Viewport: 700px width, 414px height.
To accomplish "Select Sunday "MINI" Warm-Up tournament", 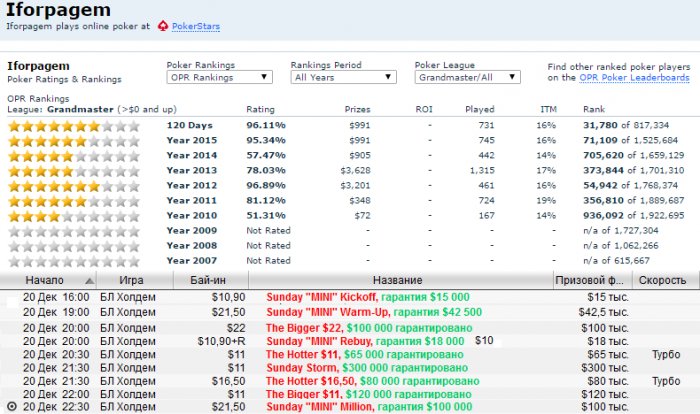I will click(x=374, y=312).
